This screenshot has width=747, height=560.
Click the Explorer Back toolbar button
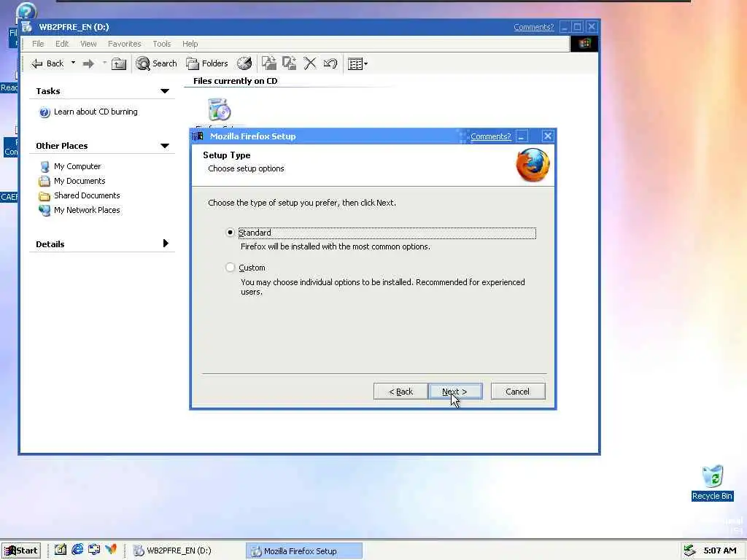[x=47, y=63]
